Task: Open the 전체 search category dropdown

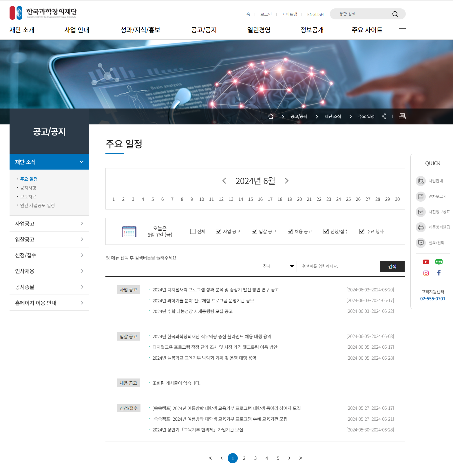Action: coord(278,267)
